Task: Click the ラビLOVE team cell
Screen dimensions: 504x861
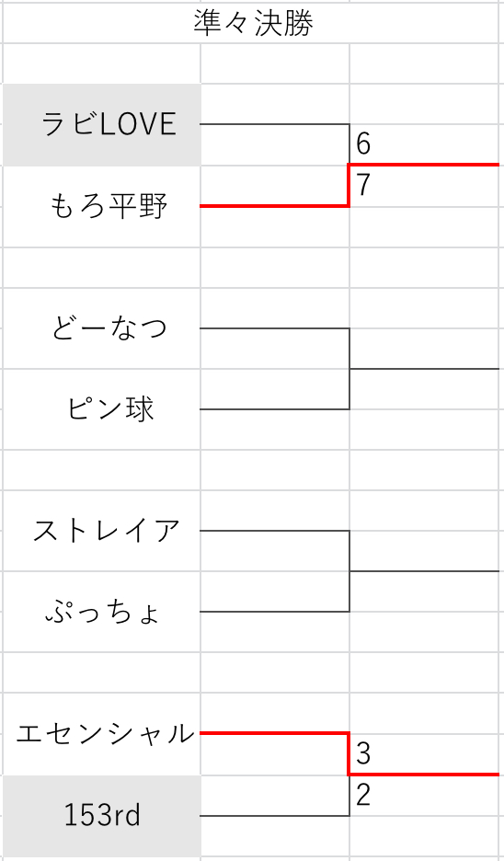Action: pos(101,125)
